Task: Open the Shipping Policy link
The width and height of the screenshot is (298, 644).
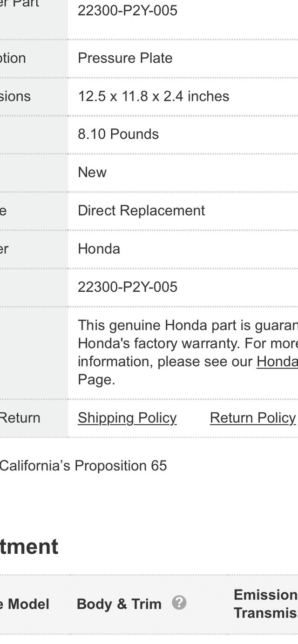Action: pyautogui.click(x=127, y=418)
